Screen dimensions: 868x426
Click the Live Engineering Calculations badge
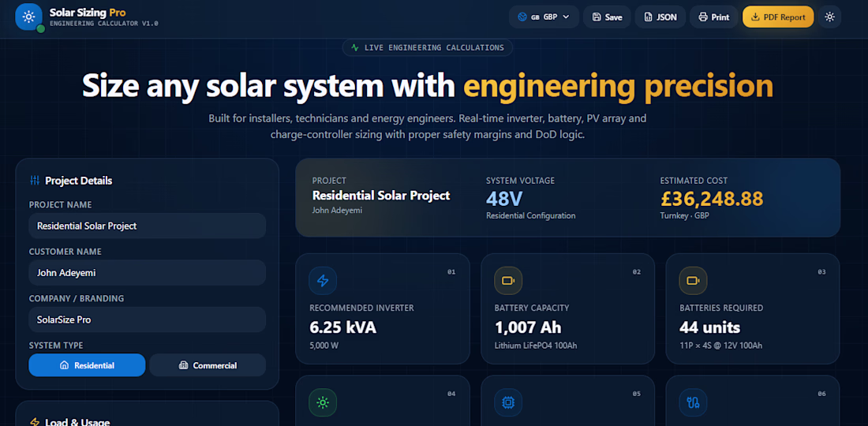pyautogui.click(x=428, y=47)
